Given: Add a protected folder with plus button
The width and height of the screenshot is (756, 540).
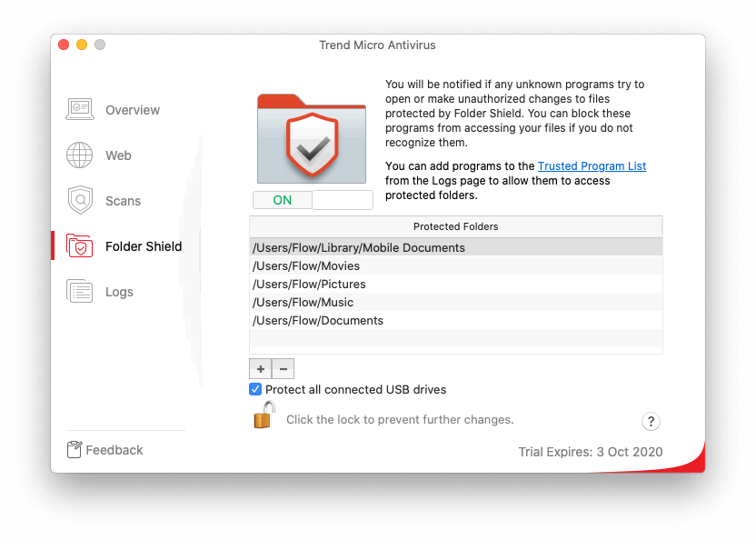Looking at the screenshot, I should point(260,368).
